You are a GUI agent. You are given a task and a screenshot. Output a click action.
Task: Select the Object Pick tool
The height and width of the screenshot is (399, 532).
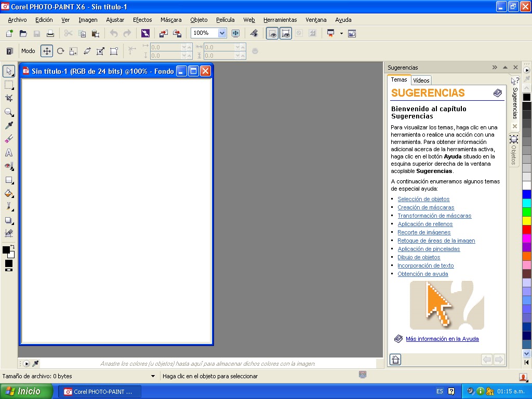(x=8, y=71)
